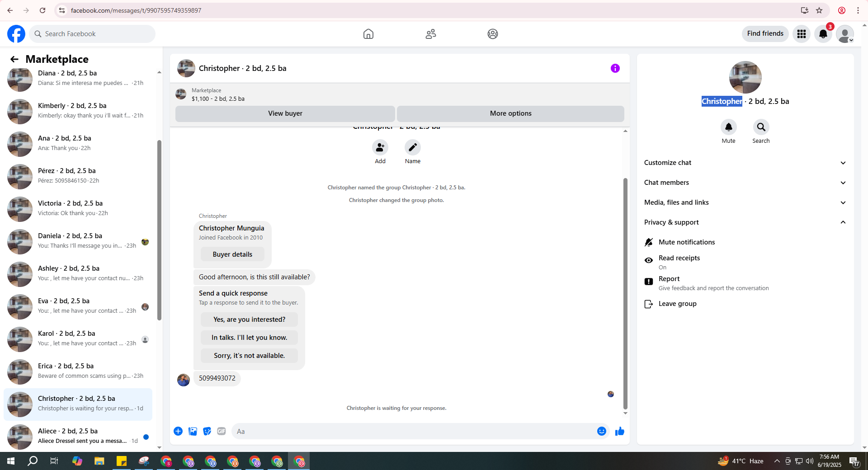Click the Report exclamation icon

649,282
